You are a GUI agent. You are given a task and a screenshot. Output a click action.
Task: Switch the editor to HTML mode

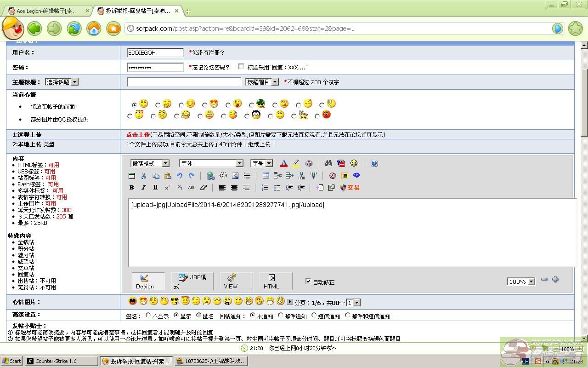pos(271,281)
